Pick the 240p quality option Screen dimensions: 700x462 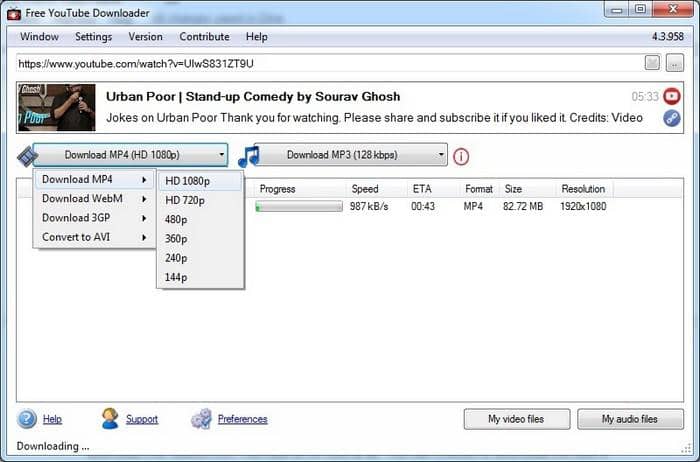point(200,258)
